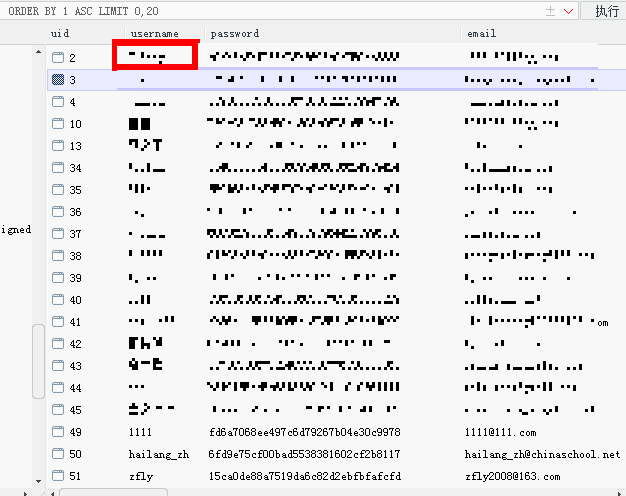The width and height of the screenshot is (626, 496).
Task: Click the row icon for uid 2
Action: pos(58,58)
